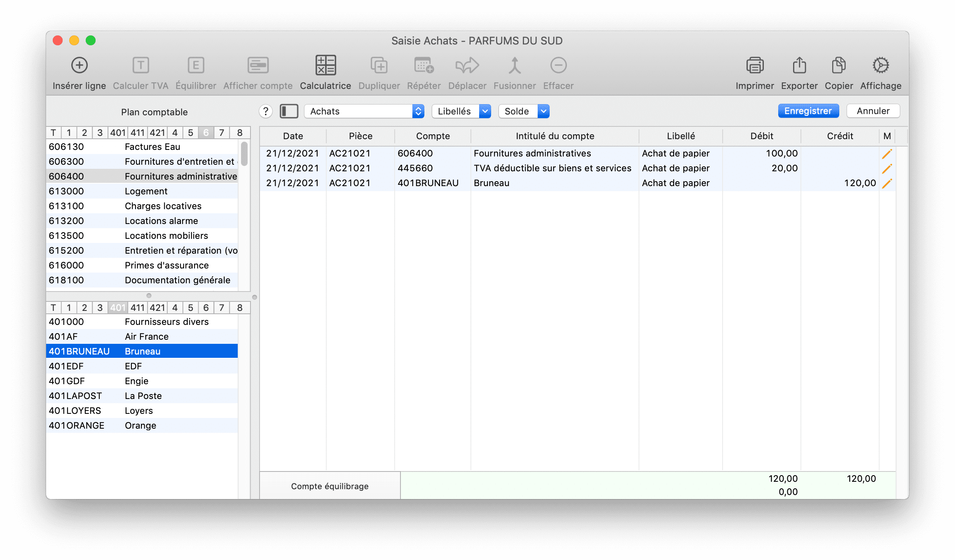This screenshot has height=560, width=955.
Task: Click the Copier toolbar icon
Action: [838, 65]
